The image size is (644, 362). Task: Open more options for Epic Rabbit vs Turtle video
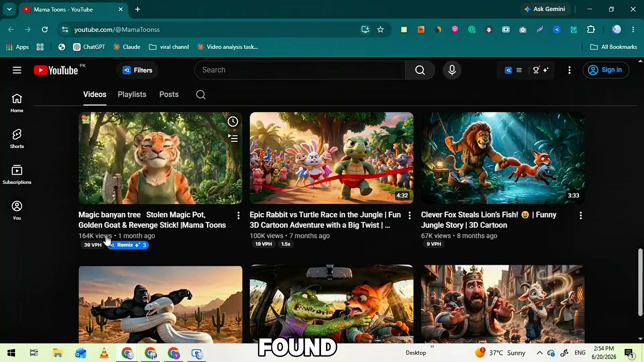(x=410, y=216)
